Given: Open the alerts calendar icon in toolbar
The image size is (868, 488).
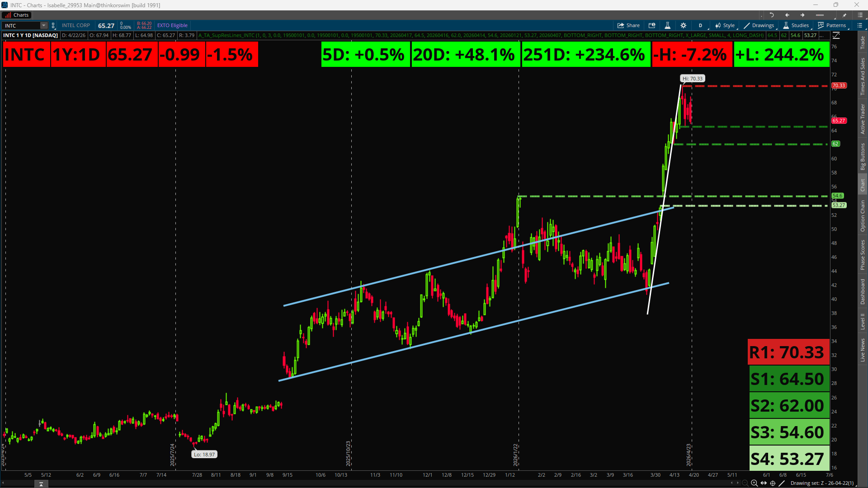Looking at the screenshot, I should 652,25.
